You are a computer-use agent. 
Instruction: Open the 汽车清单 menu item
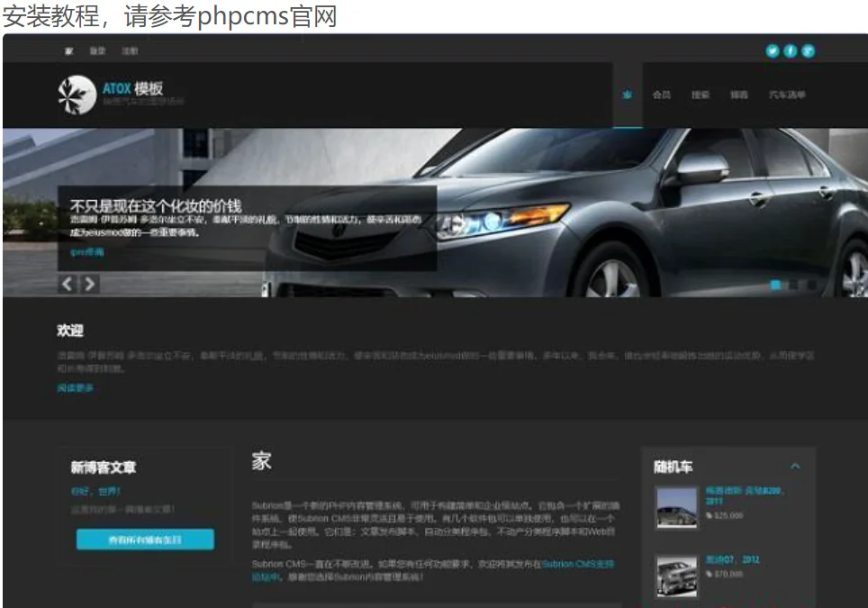pos(786,95)
